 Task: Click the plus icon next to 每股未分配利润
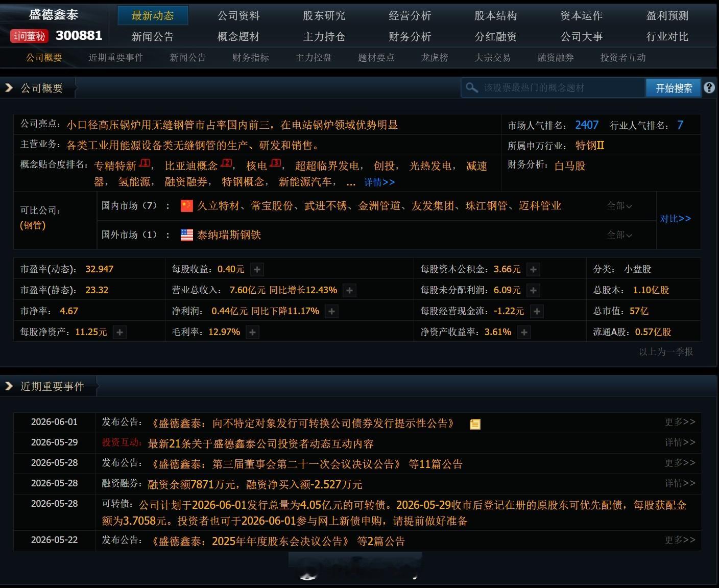pyautogui.click(x=534, y=290)
